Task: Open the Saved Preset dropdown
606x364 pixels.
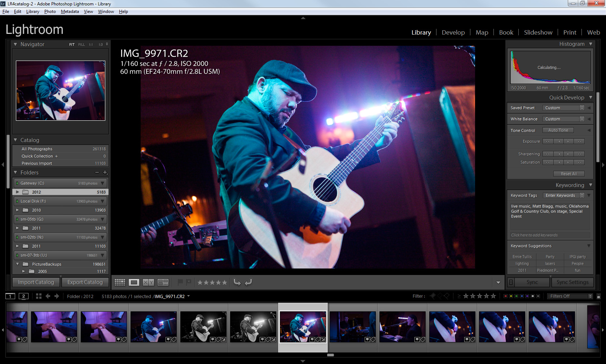Action: (x=563, y=108)
